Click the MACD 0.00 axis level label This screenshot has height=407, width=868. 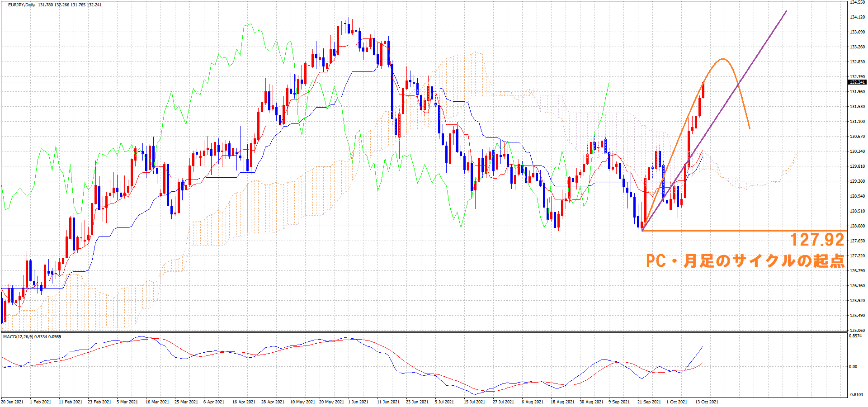click(853, 367)
